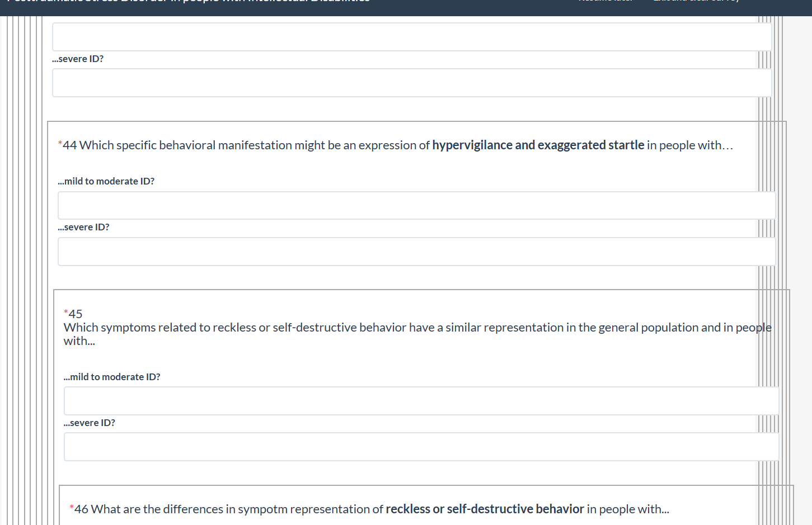Select question 45's severe ID answer field
Image resolution: width=812 pixels, height=525 pixels.
pyautogui.click(x=421, y=447)
